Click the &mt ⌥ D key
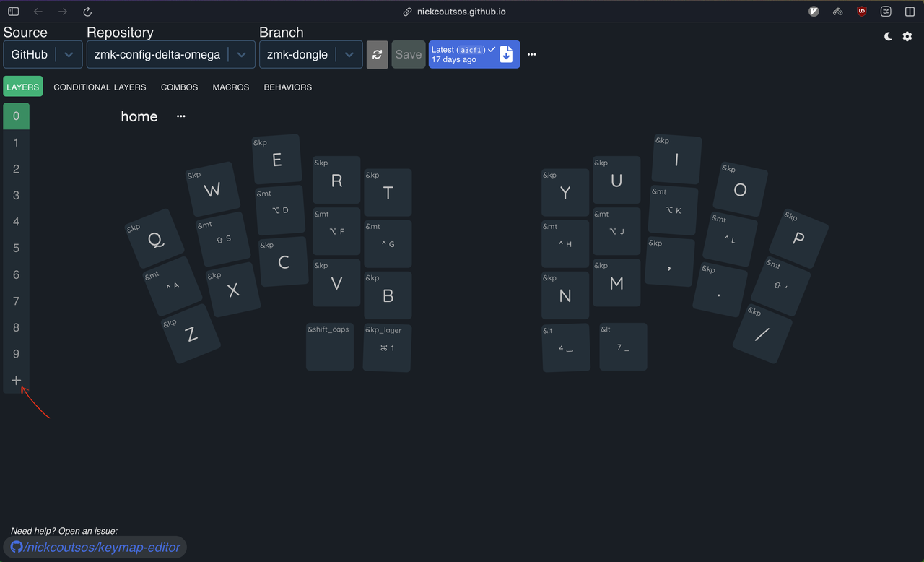 (x=280, y=210)
